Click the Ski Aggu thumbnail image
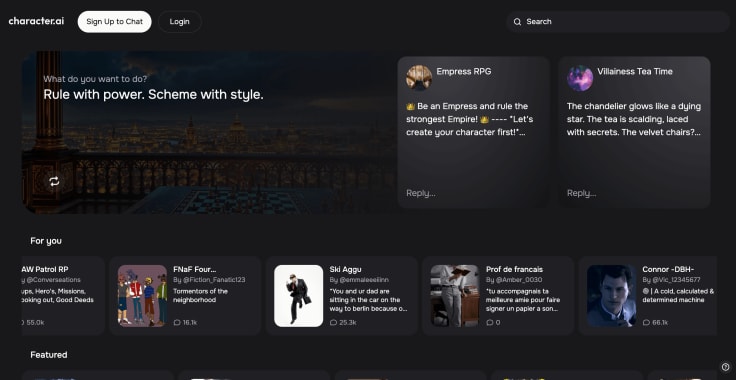Image resolution: width=736 pixels, height=380 pixels. 299,296
